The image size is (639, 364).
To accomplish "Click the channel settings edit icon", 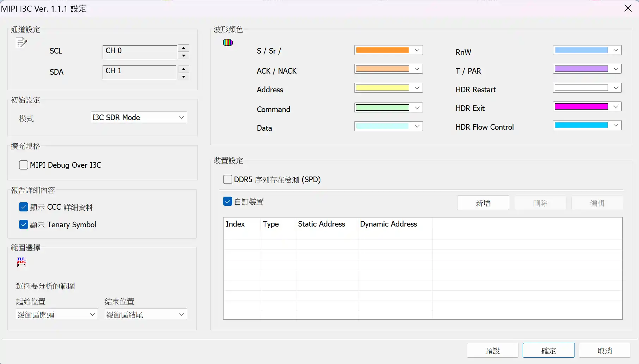I will click(21, 43).
